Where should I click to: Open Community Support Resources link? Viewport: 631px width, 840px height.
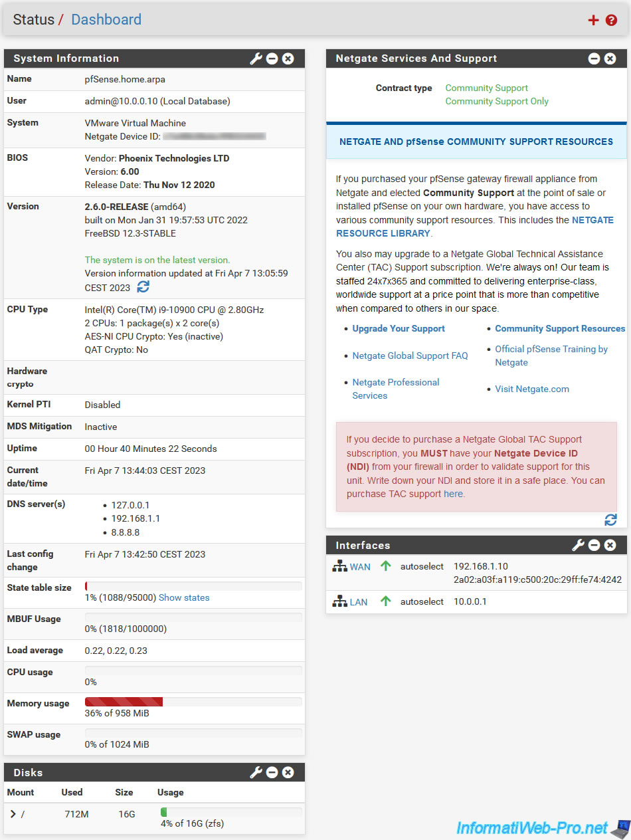[560, 328]
